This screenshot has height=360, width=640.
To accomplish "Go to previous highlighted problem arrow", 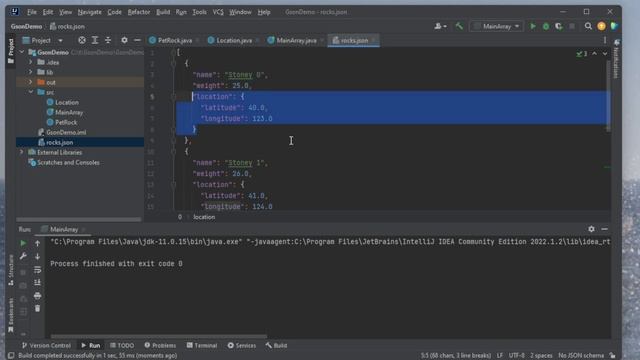I will [595, 53].
